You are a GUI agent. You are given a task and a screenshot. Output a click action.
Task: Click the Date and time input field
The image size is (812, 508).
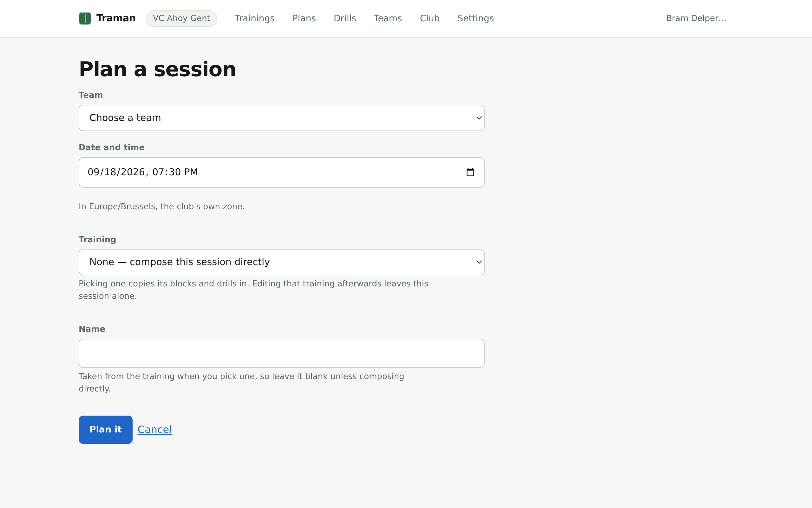pos(282,172)
